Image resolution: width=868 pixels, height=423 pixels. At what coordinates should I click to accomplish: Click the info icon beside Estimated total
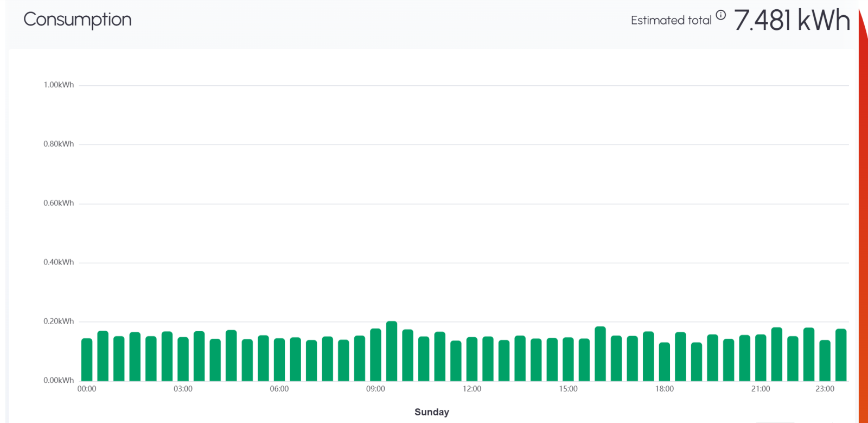coord(720,15)
